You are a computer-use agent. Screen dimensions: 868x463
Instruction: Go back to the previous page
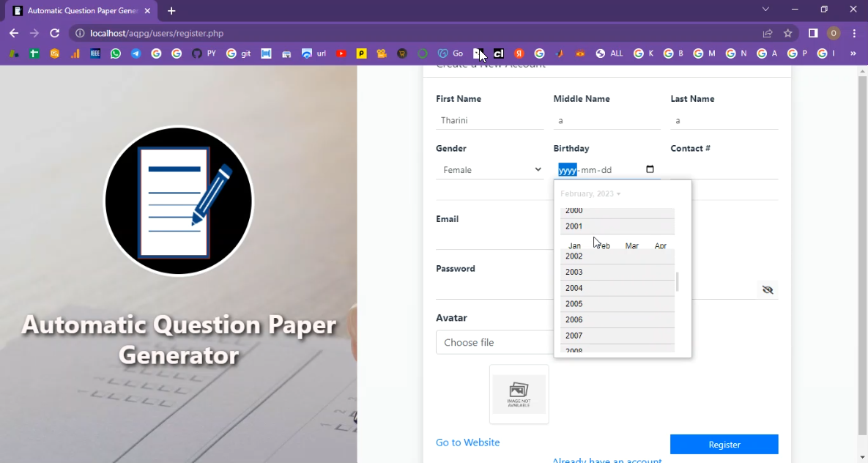tap(14, 33)
